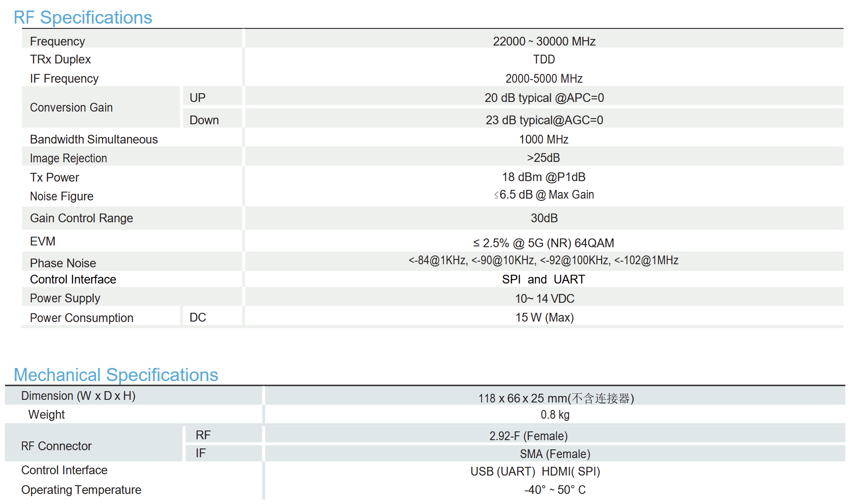Click the 22000 ~ 30000 MHz value

point(544,41)
